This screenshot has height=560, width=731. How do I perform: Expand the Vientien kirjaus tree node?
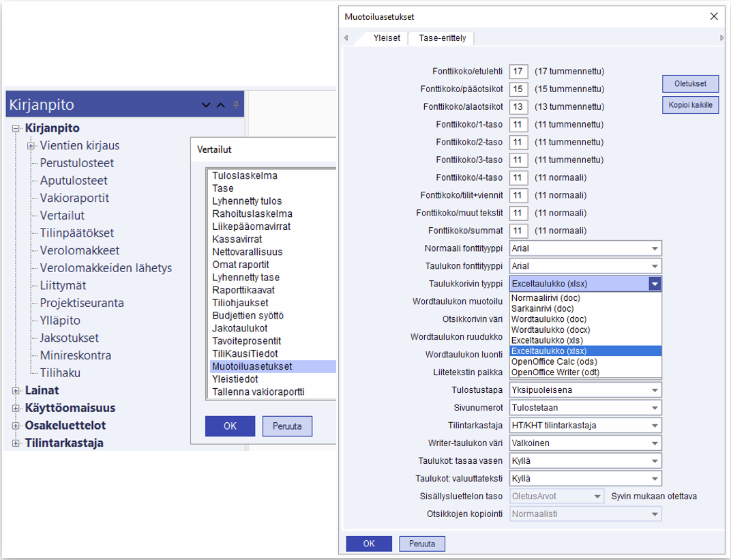coord(31,145)
